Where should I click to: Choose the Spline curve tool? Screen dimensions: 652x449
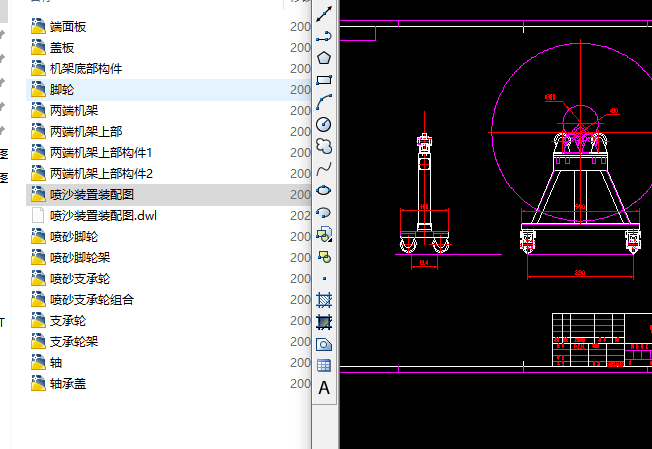click(324, 168)
